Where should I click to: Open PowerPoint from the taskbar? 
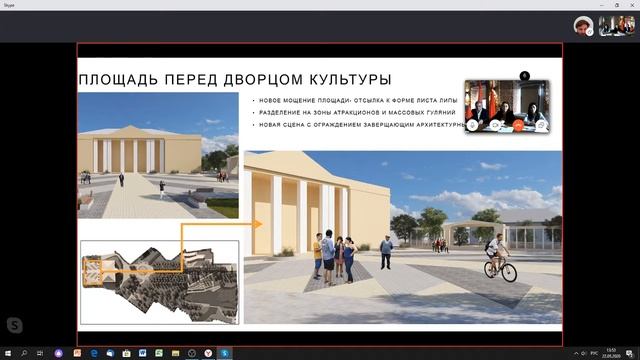click(77, 353)
